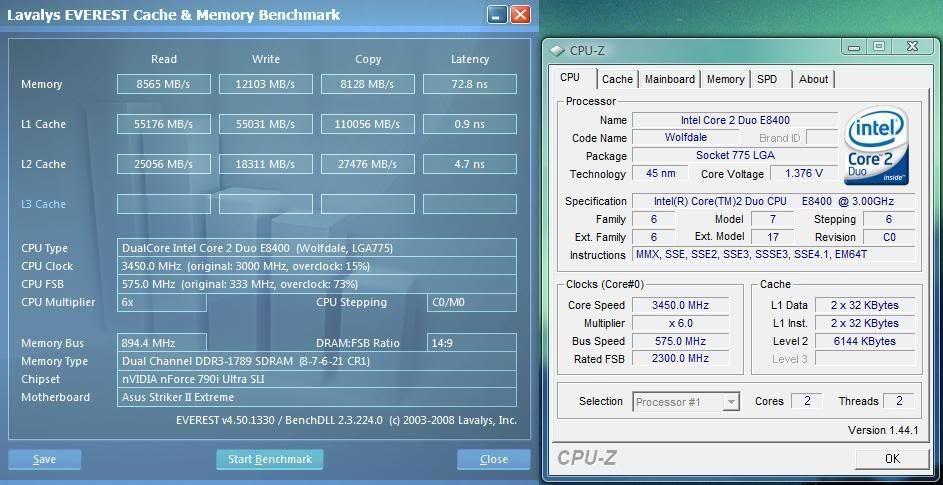The width and height of the screenshot is (943, 485).
Task: Open the Processor #1 selection dropdown
Action: coord(686,402)
